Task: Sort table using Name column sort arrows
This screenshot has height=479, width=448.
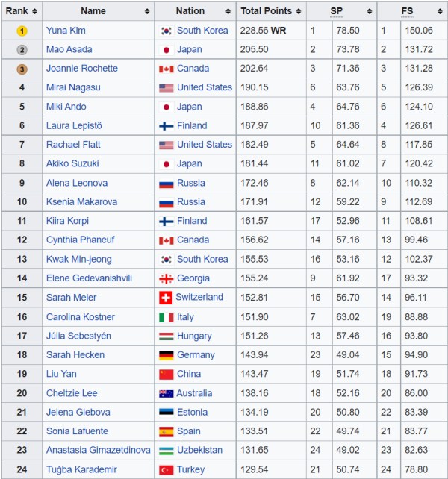Action: 146,11
